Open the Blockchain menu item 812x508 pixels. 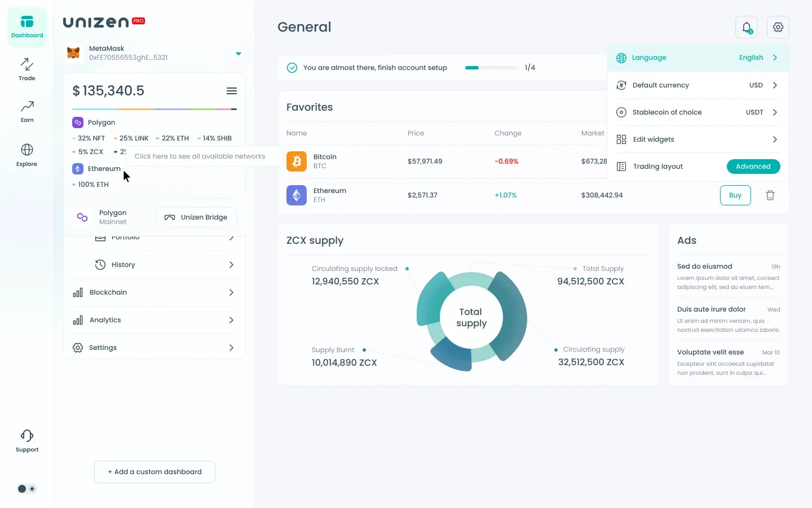(155, 292)
